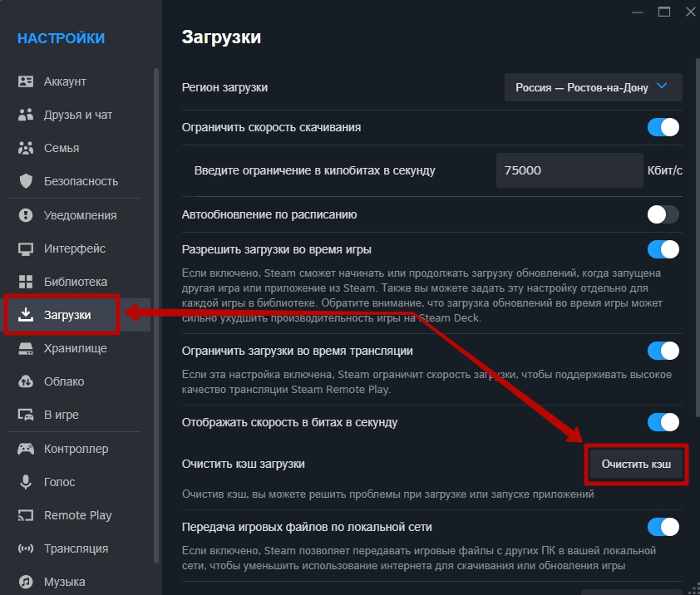Click the Security shield icon
The width and height of the screenshot is (700, 595).
tap(26, 181)
